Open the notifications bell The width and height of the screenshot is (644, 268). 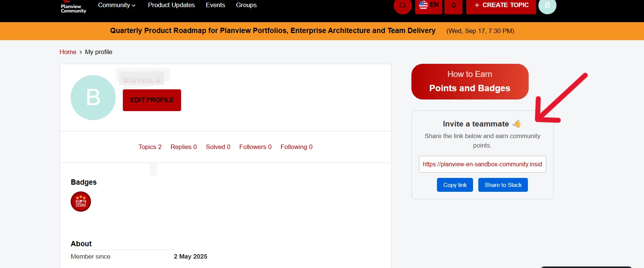(454, 5)
